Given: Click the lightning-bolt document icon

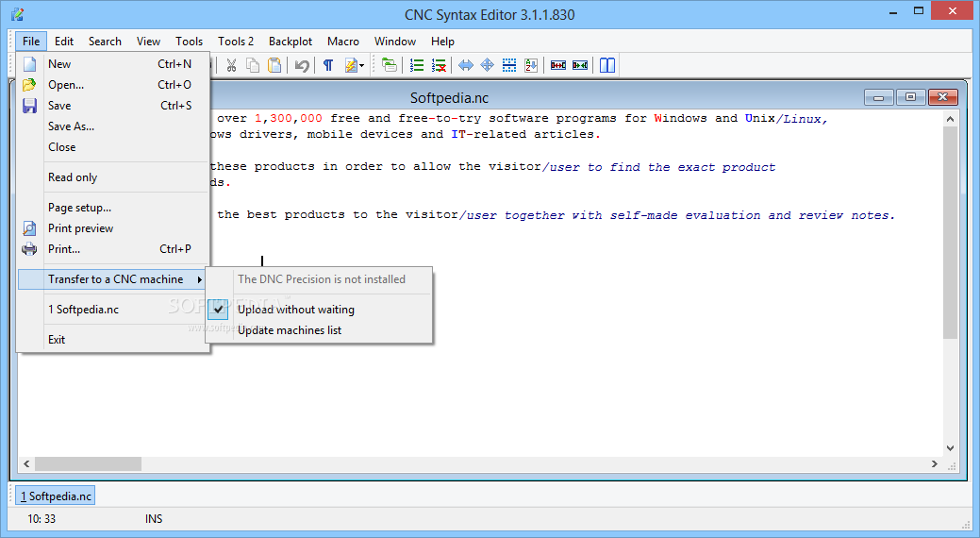Looking at the screenshot, I should click(x=351, y=65).
